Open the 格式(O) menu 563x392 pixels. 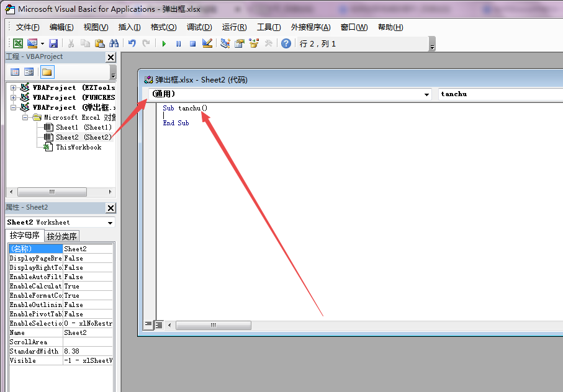[163, 27]
